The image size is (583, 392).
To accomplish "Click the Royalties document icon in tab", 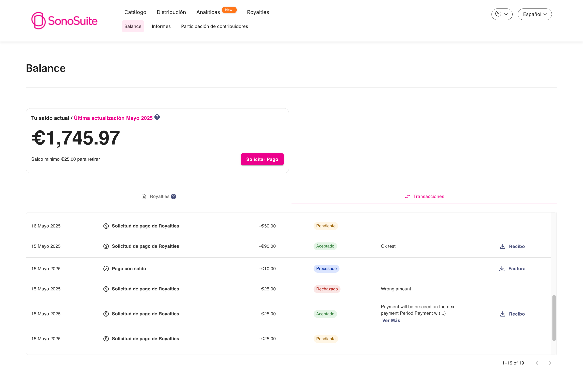I will (144, 197).
